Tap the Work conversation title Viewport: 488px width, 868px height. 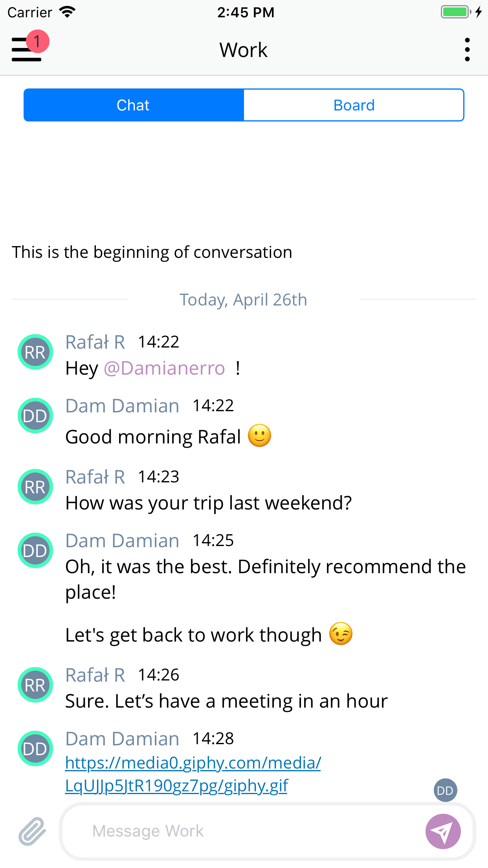pyautogui.click(x=244, y=50)
